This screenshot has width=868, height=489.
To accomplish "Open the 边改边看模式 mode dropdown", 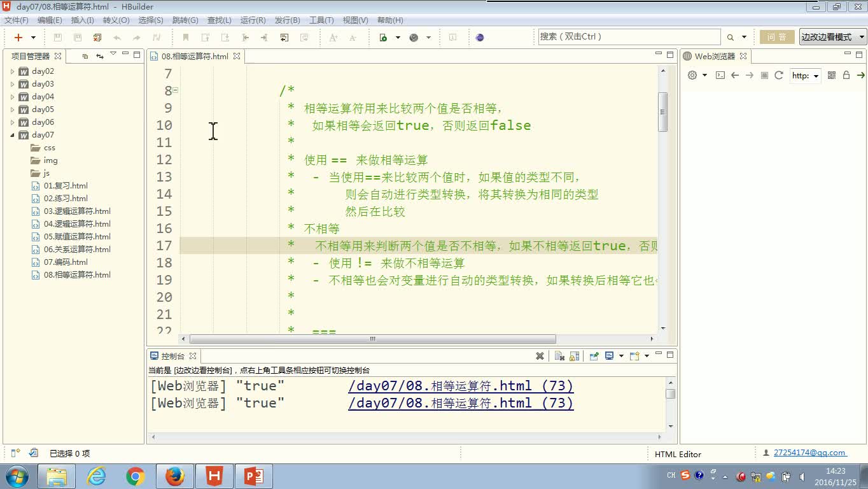I will pyautogui.click(x=833, y=37).
